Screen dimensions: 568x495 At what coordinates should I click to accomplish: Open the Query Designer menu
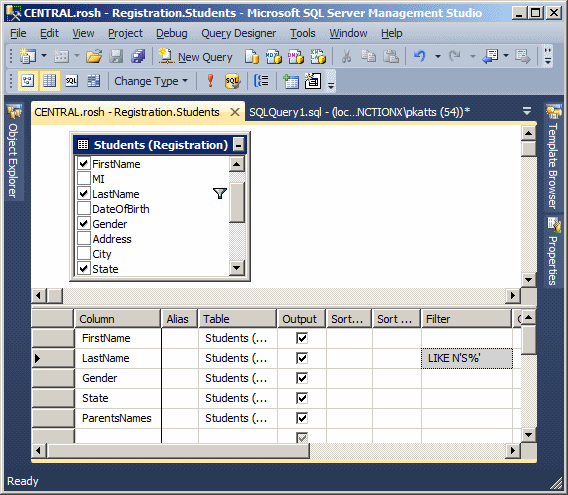point(238,33)
